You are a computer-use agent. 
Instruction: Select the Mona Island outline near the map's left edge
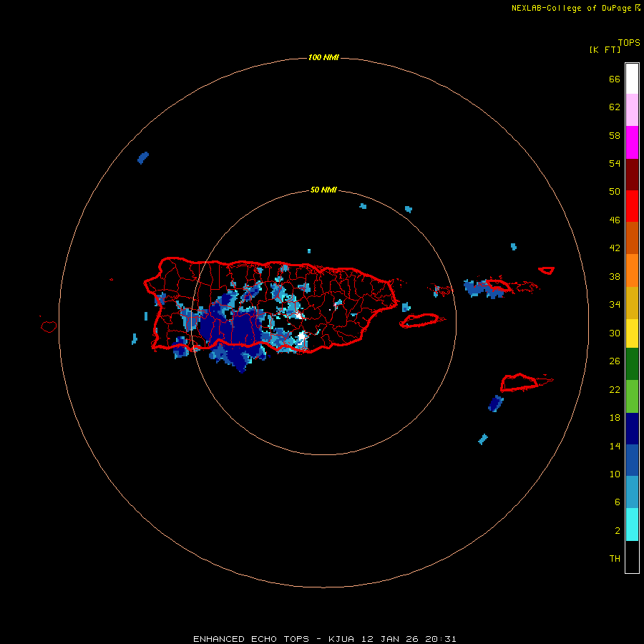pyautogui.click(x=49, y=326)
